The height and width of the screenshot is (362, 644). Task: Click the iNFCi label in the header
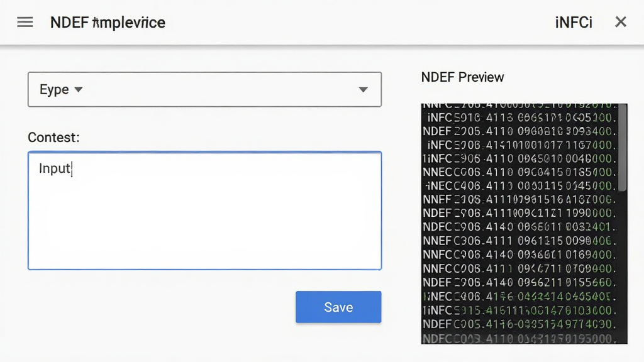(x=574, y=23)
